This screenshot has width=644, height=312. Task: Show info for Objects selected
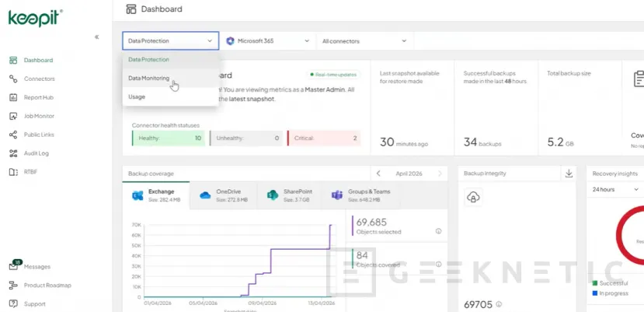tap(438, 231)
